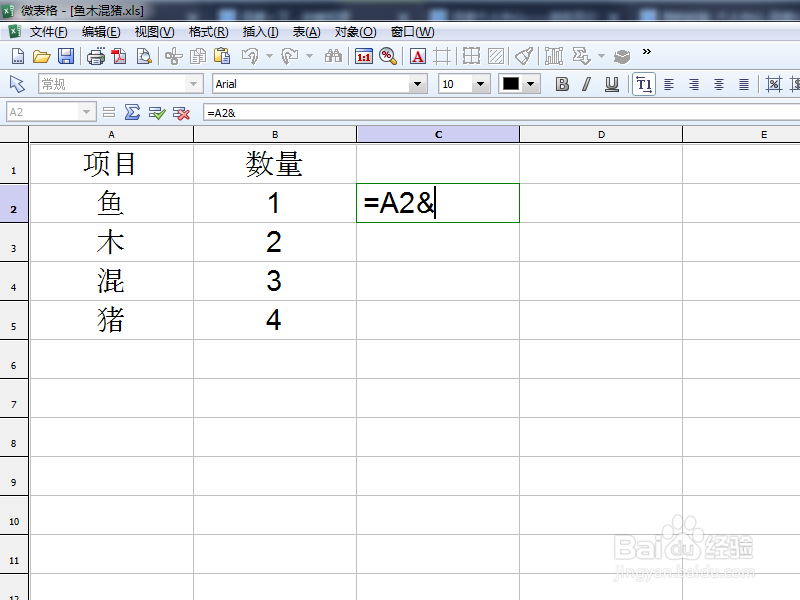Toggle bold formatting
The width and height of the screenshot is (800, 600).
click(562, 84)
